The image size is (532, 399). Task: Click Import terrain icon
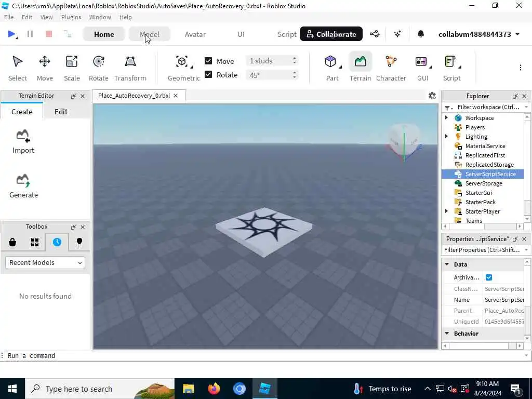[23, 142]
